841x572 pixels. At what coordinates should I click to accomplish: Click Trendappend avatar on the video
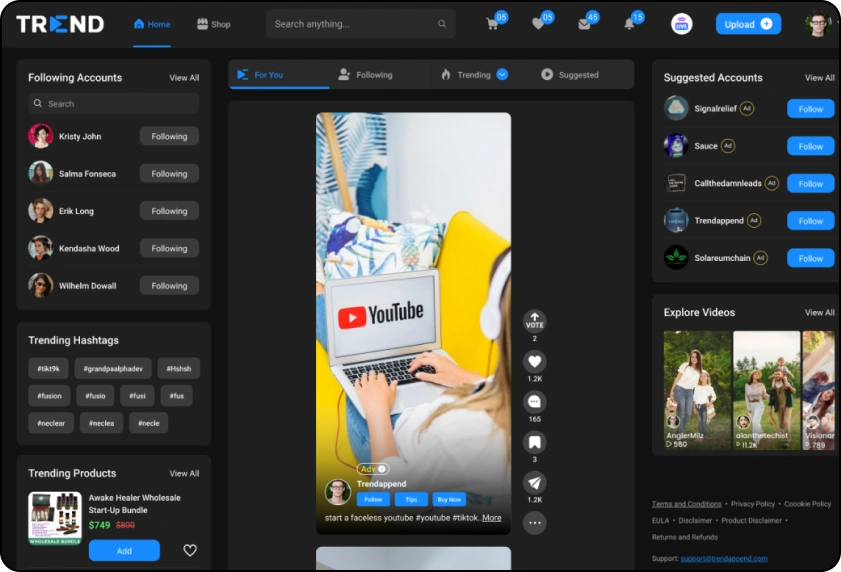coord(338,492)
